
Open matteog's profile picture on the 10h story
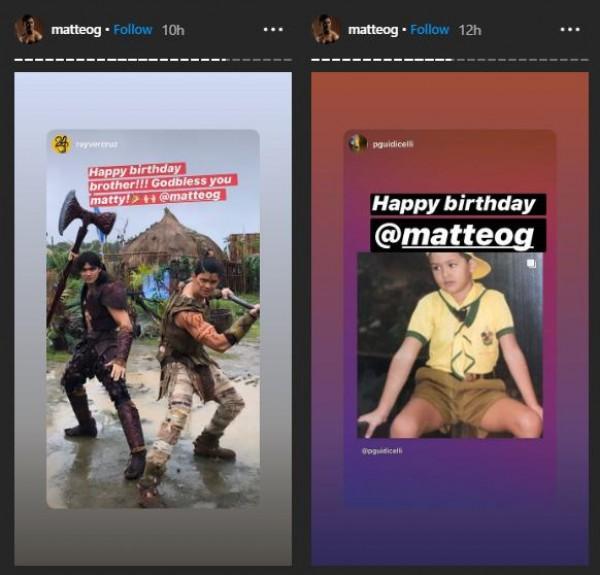(x=29, y=29)
